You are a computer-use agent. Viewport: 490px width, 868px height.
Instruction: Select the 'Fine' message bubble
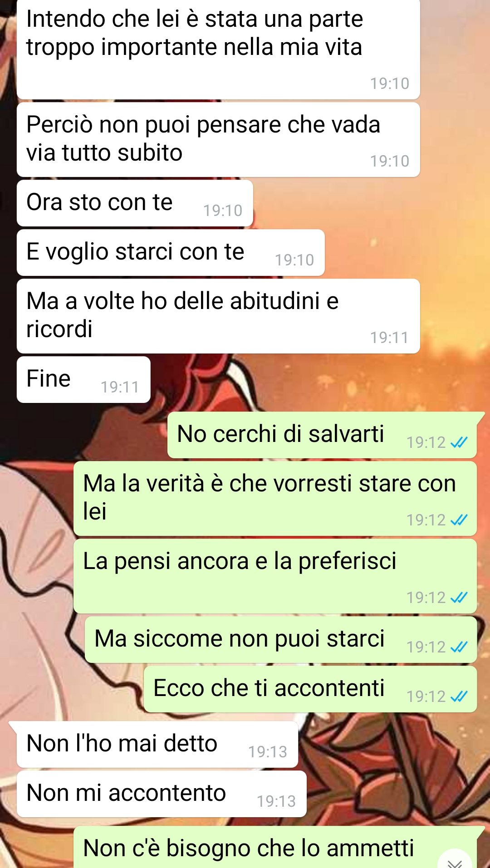pyautogui.click(x=83, y=380)
